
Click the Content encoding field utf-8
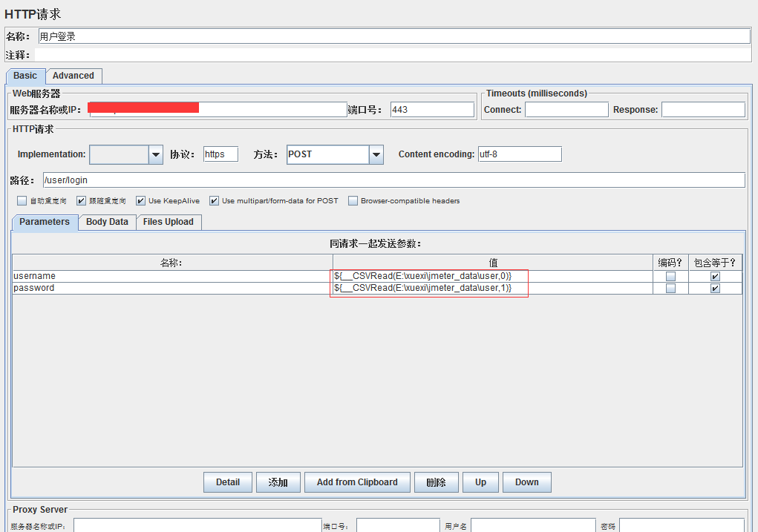click(520, 154)
